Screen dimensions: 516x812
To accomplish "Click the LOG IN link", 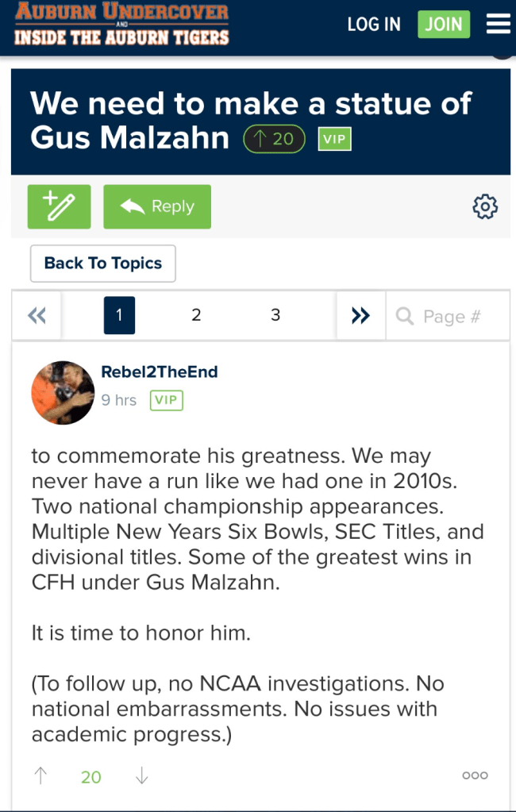I will (x=374, y=25).
